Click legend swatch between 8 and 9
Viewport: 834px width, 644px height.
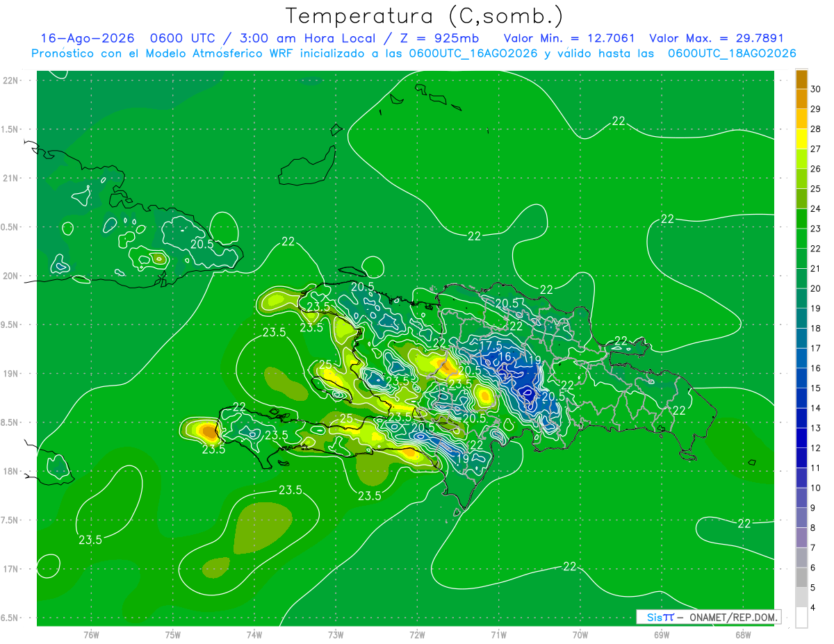coord(801,518)
